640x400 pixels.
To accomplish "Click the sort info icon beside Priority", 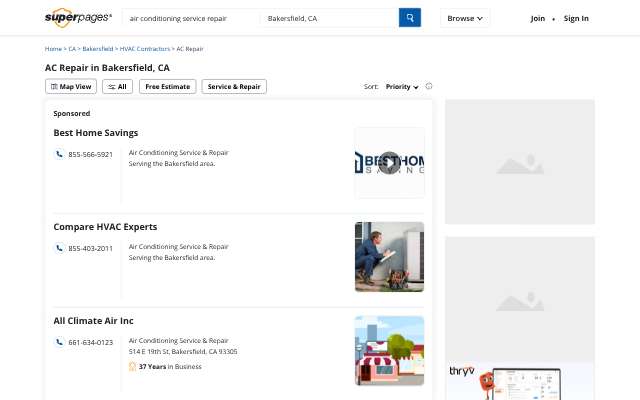I will click(x=429, y=86).
